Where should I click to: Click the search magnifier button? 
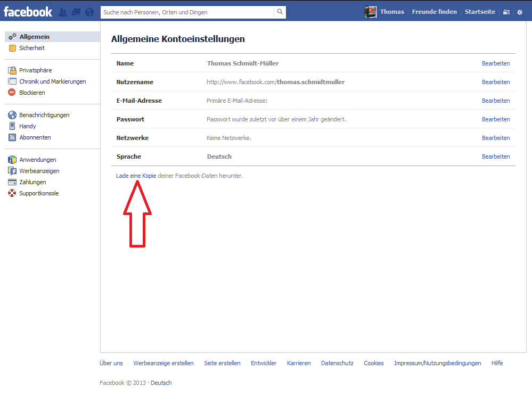click(x=280, y=12)
